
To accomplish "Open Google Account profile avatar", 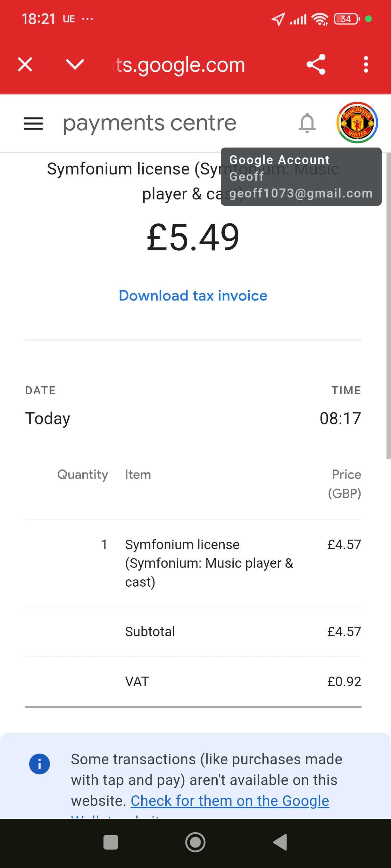I will (357, 123).
